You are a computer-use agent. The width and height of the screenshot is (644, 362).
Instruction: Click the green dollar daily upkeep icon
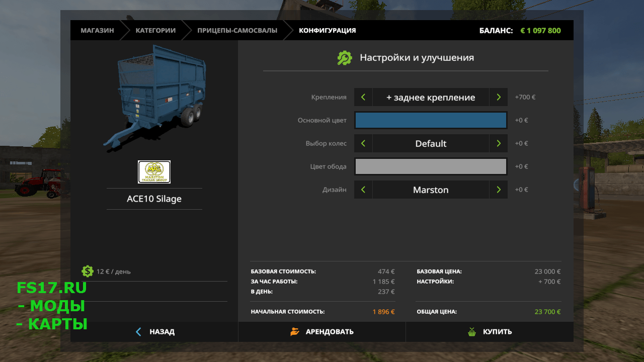88,271
